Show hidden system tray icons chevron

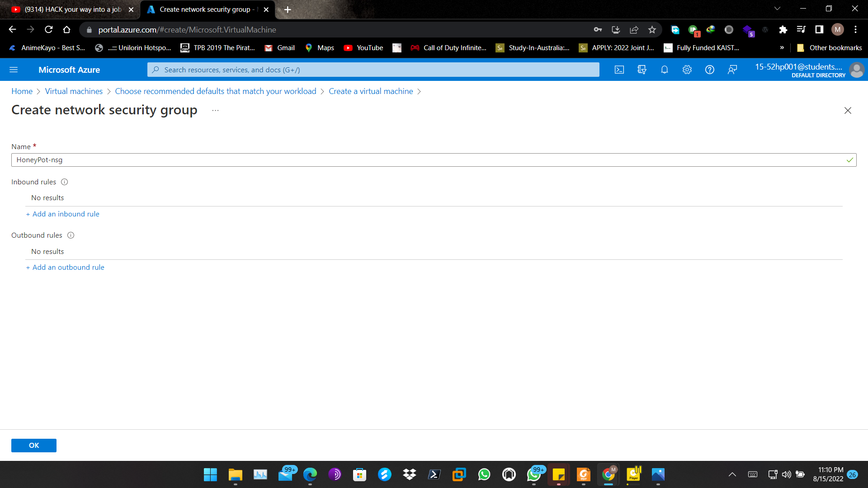pos(732,474)
